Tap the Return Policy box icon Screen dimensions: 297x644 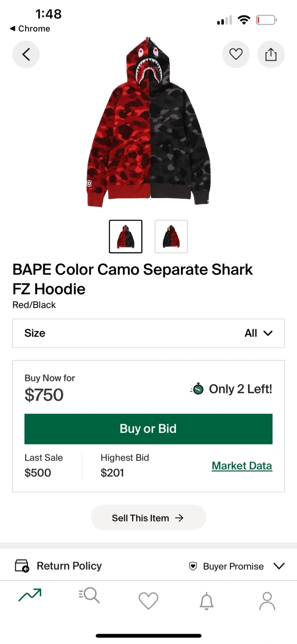click(x=22, y=566)
